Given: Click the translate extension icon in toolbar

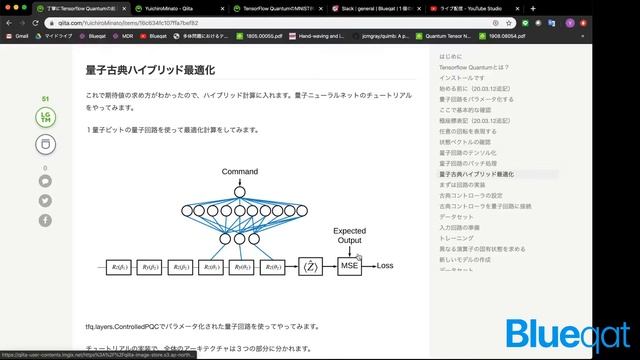Looking at the screenshot, I should pos(552,23).
